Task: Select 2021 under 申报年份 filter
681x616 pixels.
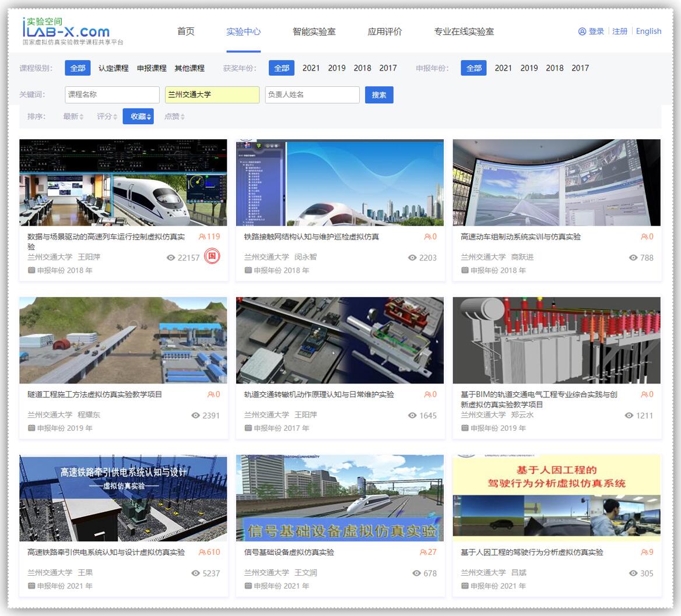Action: pos(503,68)
